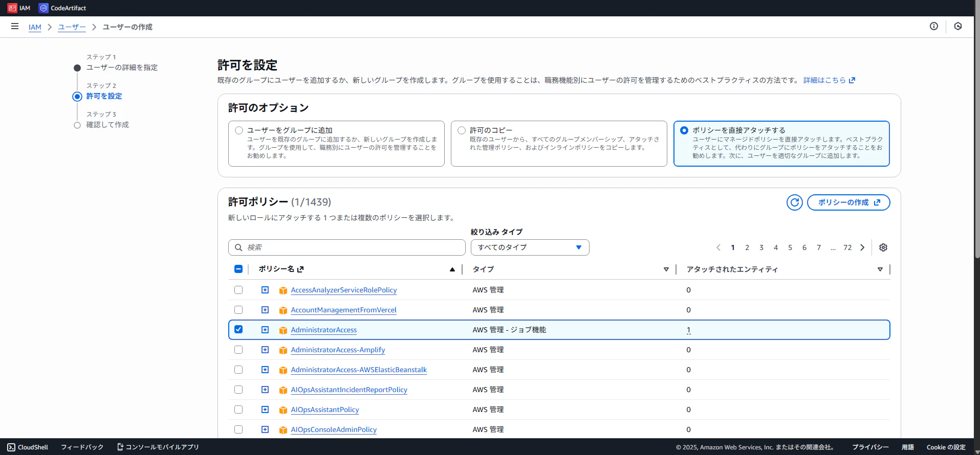980x455 pixels.
Task: Click the orange box icon for AdministratorAccess-Amplify
Action: point(283,350)
